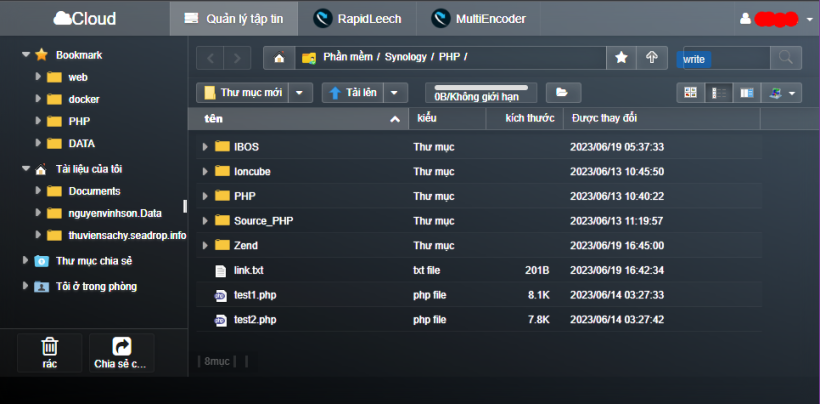Expand the Documents tree folder

(x=38, y=190)
